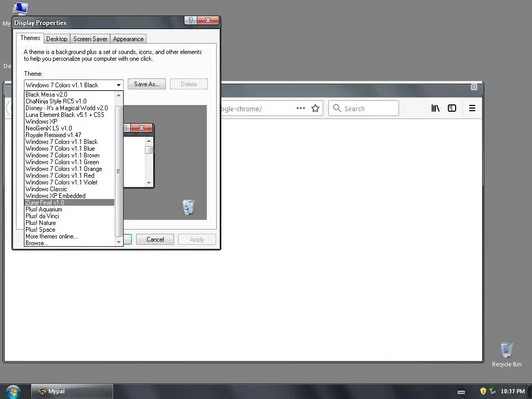Viewport: 532px width, 399px height.
Task: Pick Windows 7 Colors v1.1 Orange
Action: pyautogui.click(x=70, y=169)
